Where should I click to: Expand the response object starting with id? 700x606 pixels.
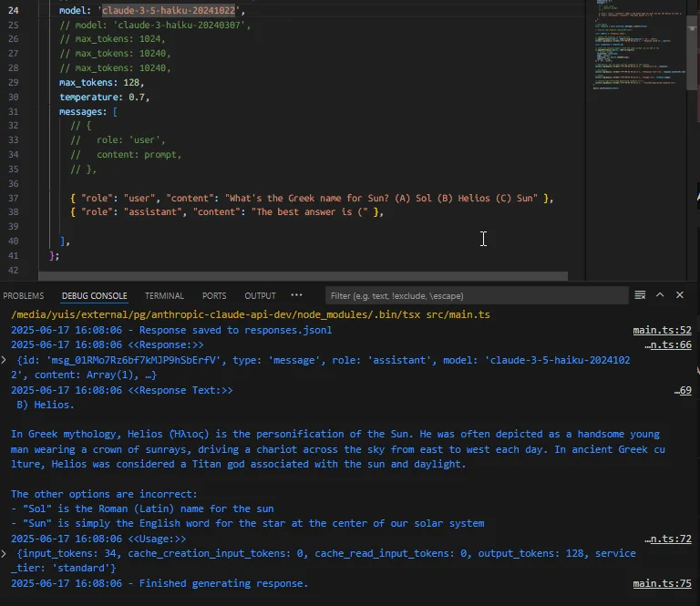[x=5, y=361]
